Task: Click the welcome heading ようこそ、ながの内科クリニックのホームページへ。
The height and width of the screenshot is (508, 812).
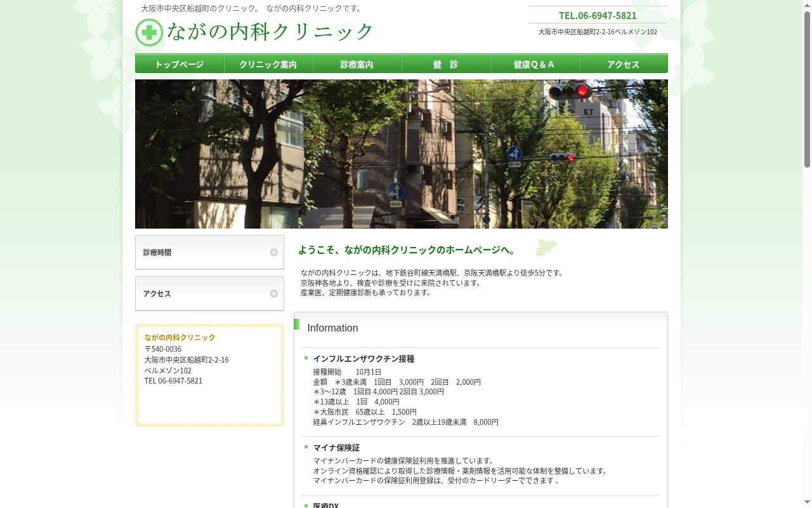Action: pyautogui.click(x=408, y=250)
